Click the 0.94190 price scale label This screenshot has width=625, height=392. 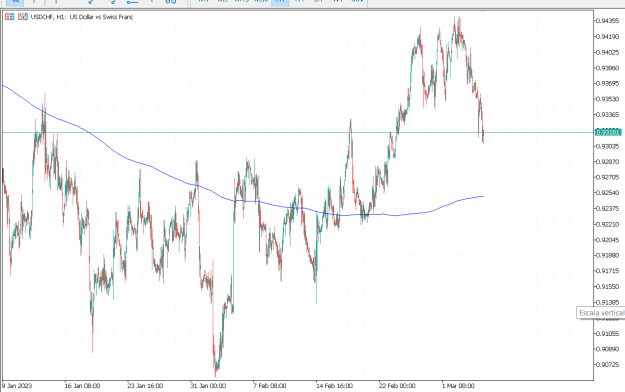608,37
